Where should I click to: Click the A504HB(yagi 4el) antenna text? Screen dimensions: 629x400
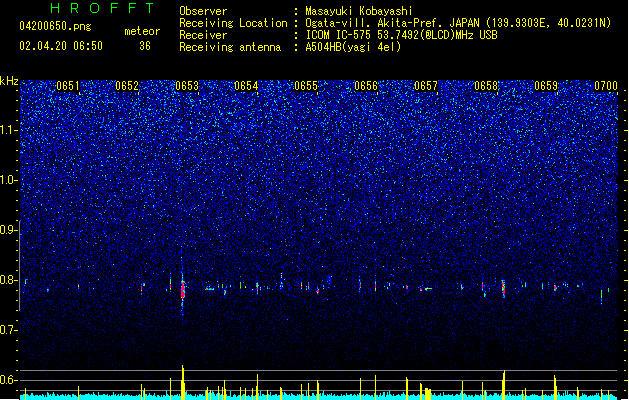tap(353, 47)
